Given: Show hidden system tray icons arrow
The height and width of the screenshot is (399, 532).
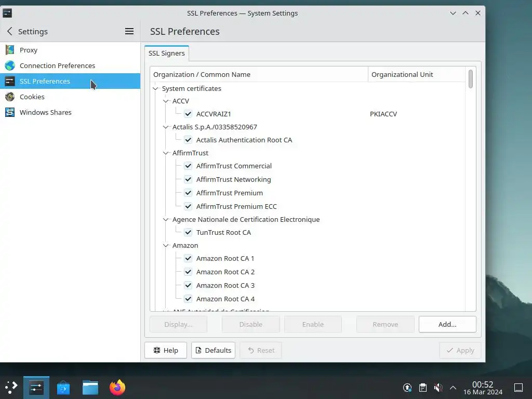Looking at the screenshot, I should point(453,388).
